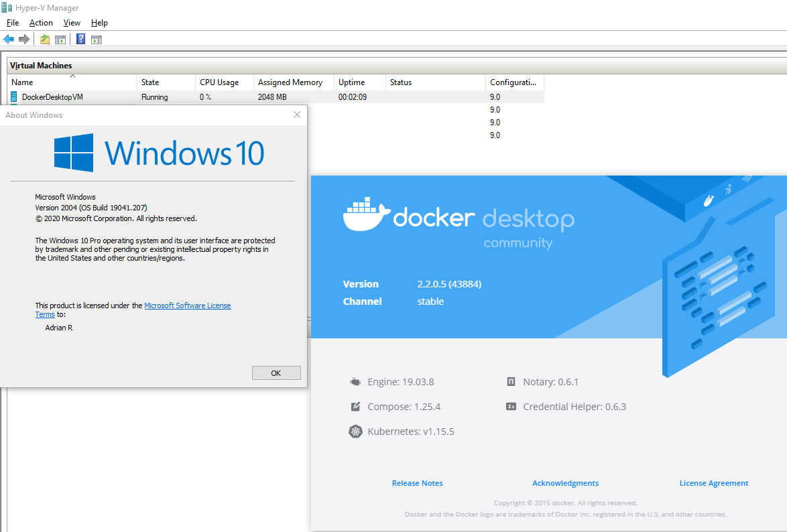Viewport: 787px width, 532px height.
Task: Click the licensee name Adrian R
Action: [x=59, y=328]
